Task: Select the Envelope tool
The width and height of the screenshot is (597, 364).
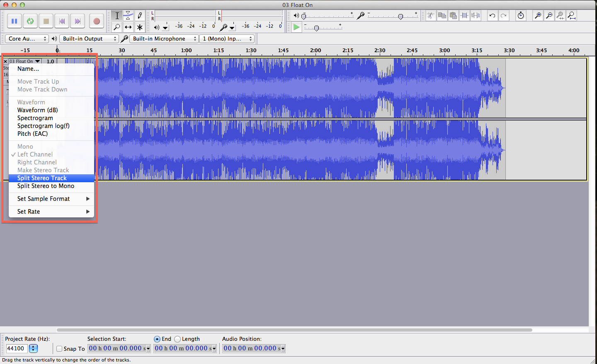Action: [x=129, y=16]
